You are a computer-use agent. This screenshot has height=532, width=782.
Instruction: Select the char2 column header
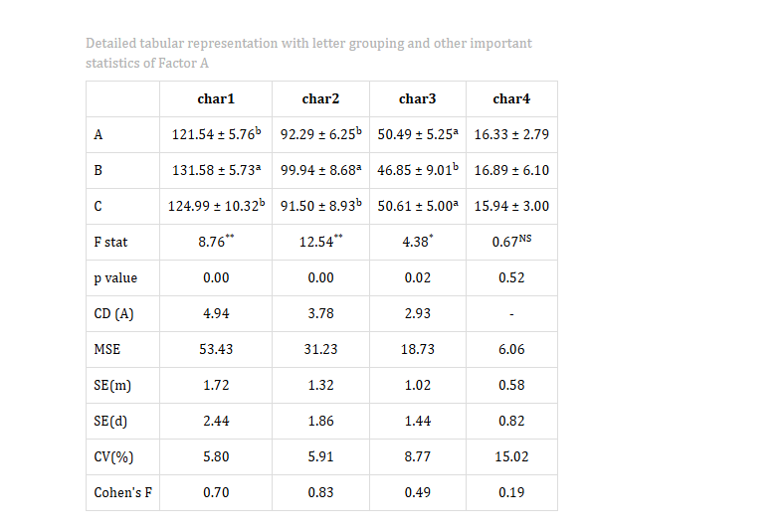click(320, 98)
